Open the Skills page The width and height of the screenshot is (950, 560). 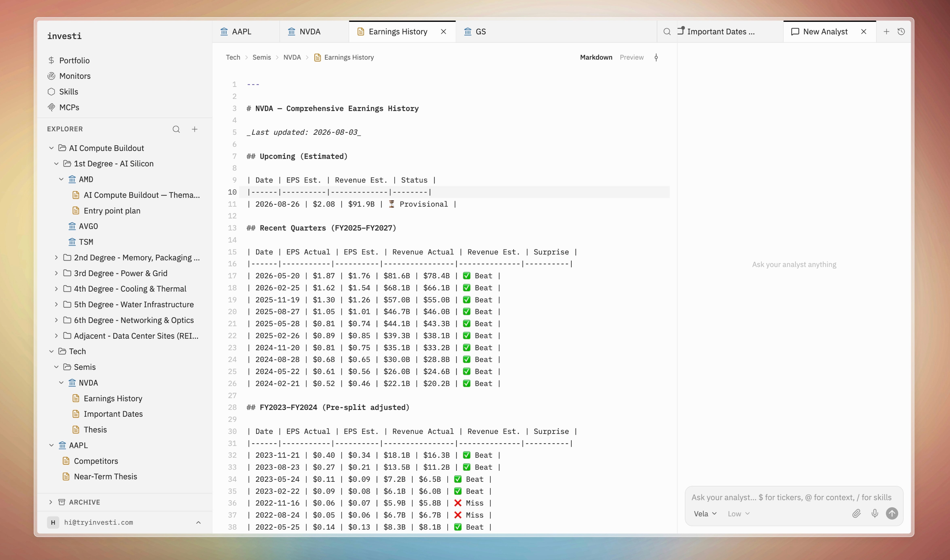(63, 92)
